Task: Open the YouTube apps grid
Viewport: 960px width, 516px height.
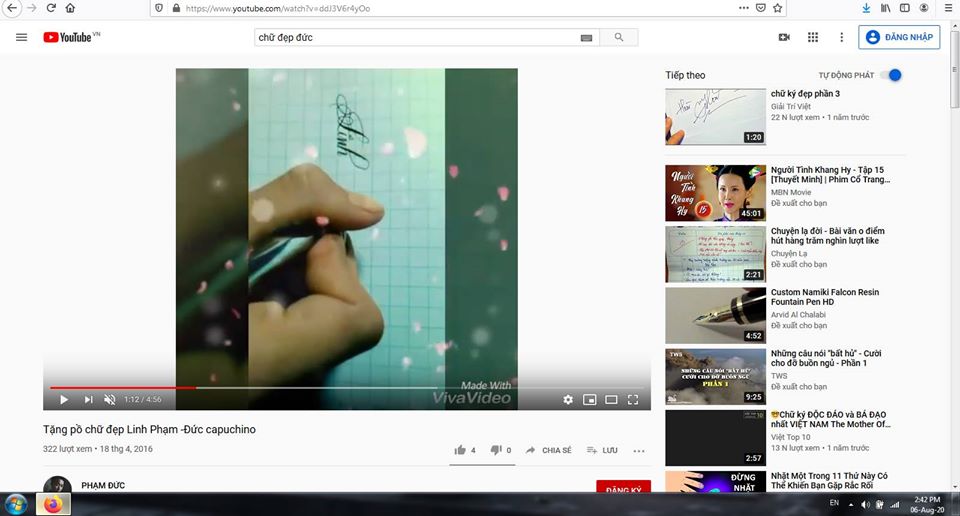Action: (813, 38)
